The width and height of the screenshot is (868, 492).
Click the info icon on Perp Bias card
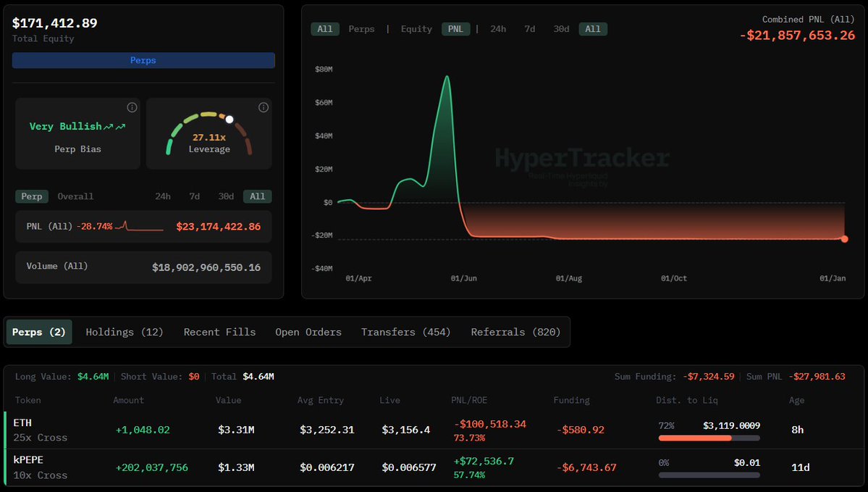[132, 107]
